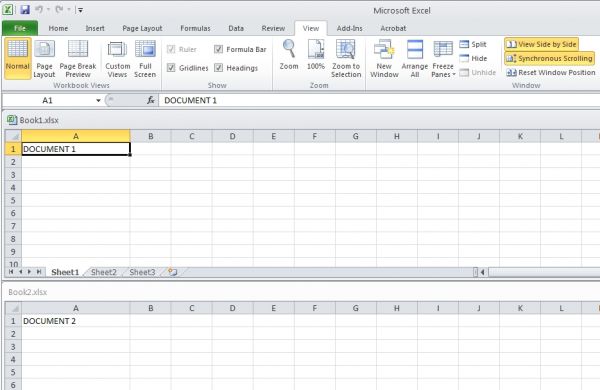Click the Undo arrow in quick access toolbar
Image resolution: width=600 pixels, height=390 pixels.
39,10
